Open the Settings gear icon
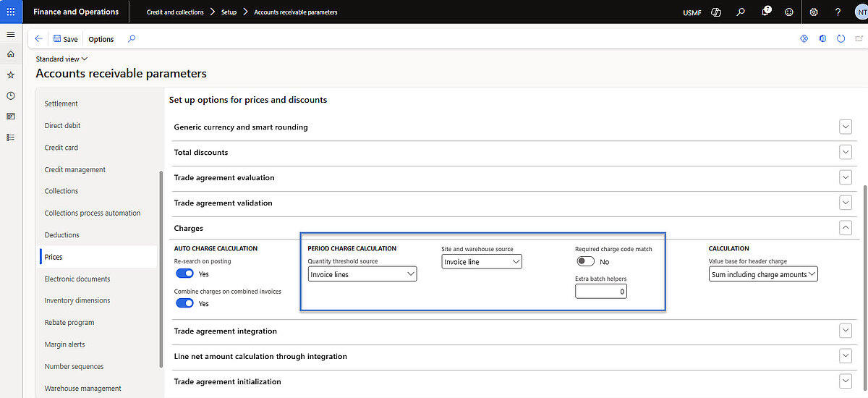868x398 pixels. point(814,12)
